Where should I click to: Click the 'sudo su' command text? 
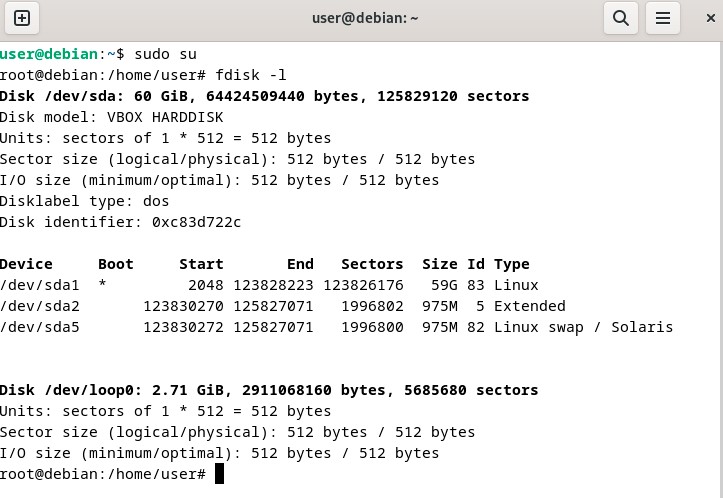point(166,54)
